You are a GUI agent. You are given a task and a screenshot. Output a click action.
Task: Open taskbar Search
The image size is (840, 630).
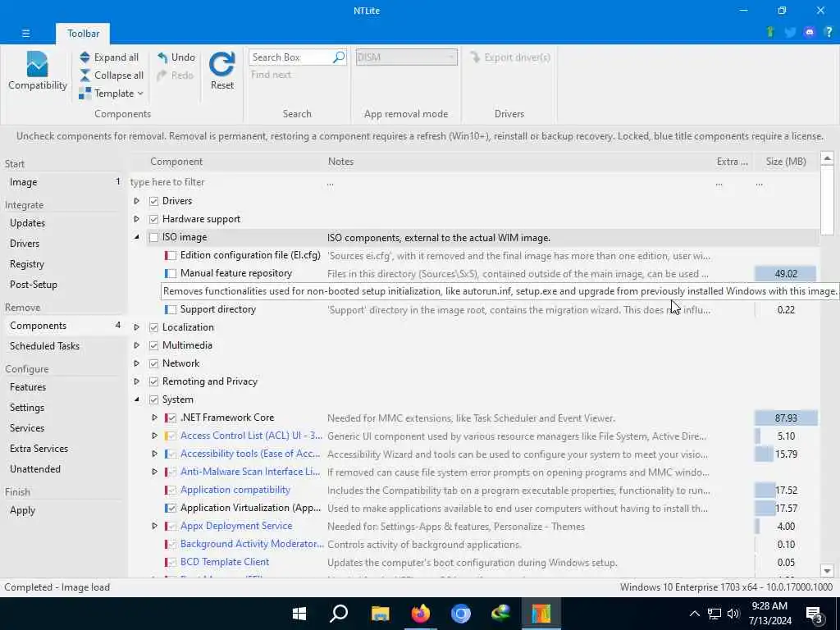(x=339, y=614)
